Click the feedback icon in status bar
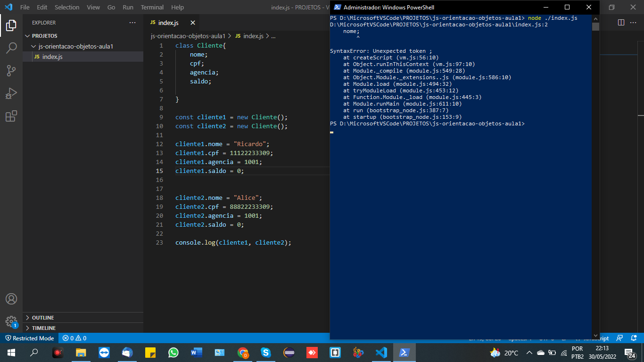Screen dimensions: 644x362 point(620,338)
